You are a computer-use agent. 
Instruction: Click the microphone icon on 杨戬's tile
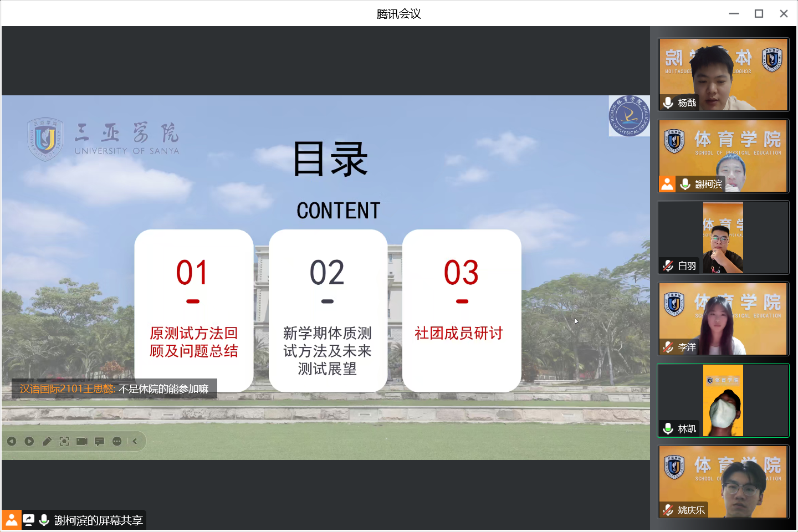pos(667,103)
